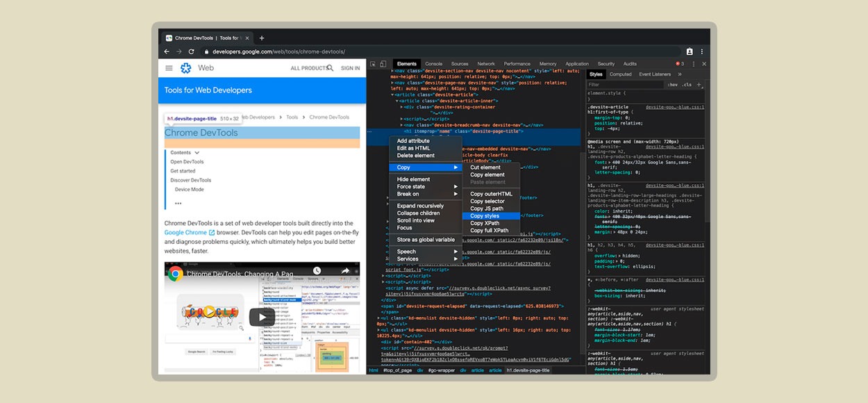Expand the devsite-section-nav nav node
Image resolution: width=868 pixels, height=403 pixels.
[x=393, y=71]
